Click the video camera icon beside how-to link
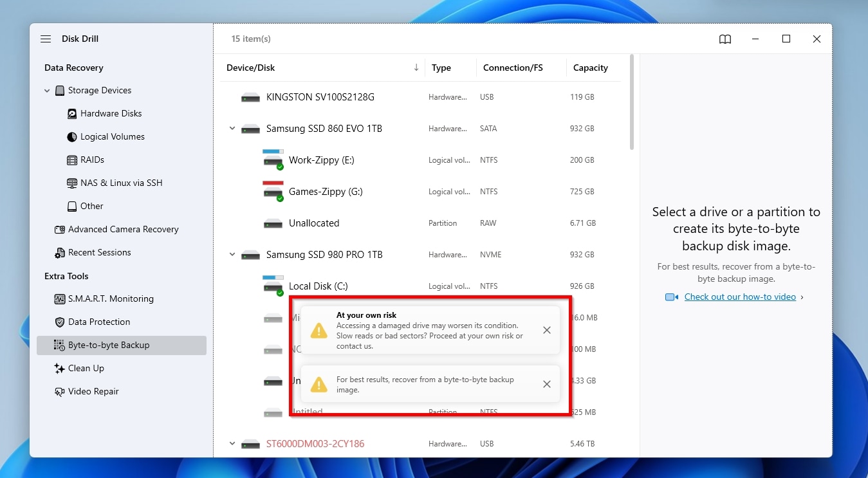This screenshot has width=868, height=478. coord(672,297)
